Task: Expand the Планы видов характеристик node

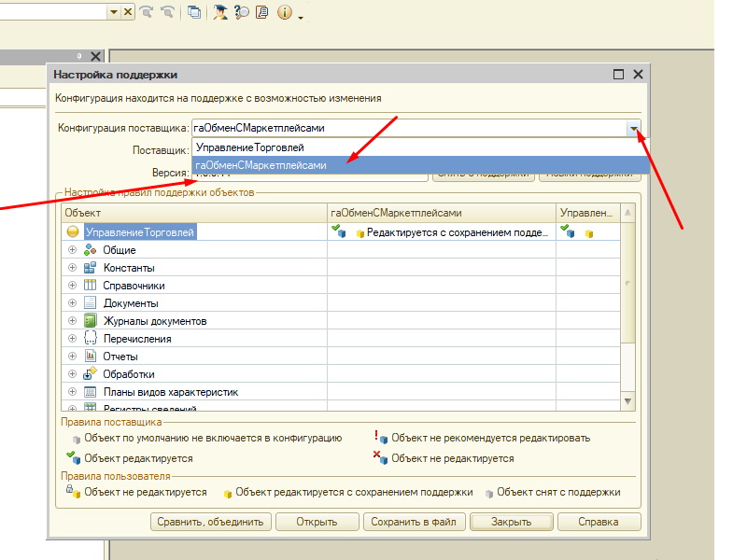Action: click(73, 392)
